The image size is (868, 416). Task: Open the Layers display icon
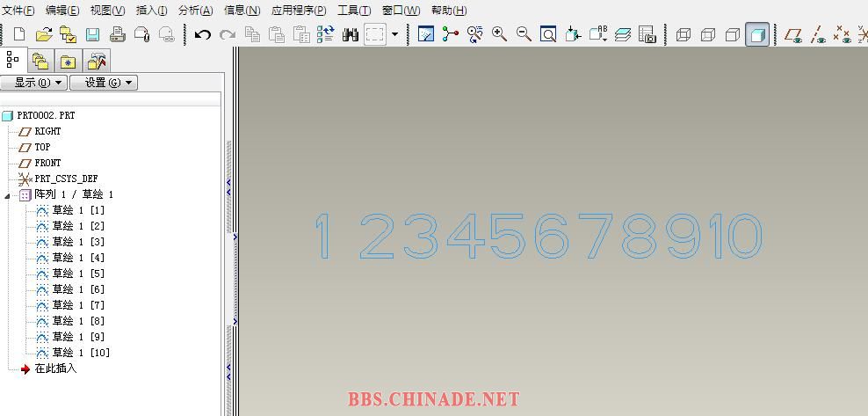point(623,35)
